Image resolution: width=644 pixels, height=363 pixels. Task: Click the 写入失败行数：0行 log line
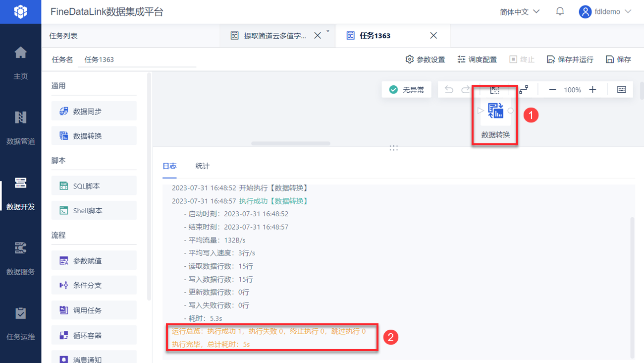(216, 305)
